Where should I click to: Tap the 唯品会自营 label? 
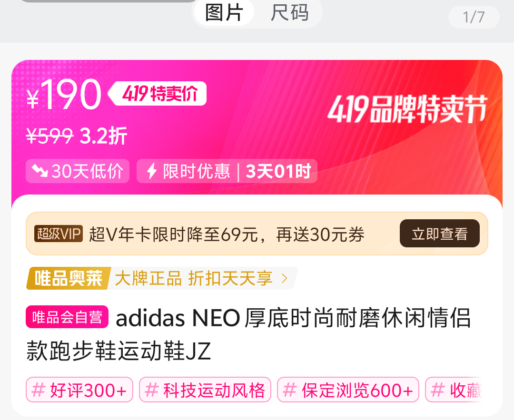tap(67, 317)
